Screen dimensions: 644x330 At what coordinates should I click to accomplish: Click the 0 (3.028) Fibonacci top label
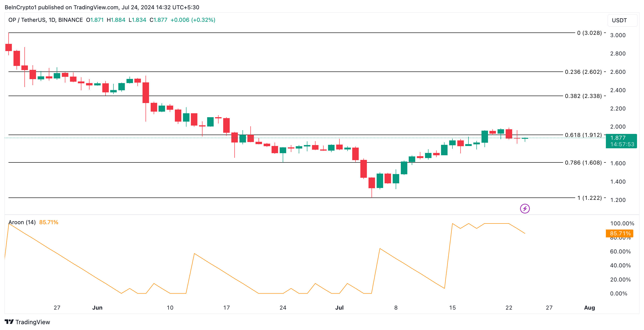tap(589, 33)
